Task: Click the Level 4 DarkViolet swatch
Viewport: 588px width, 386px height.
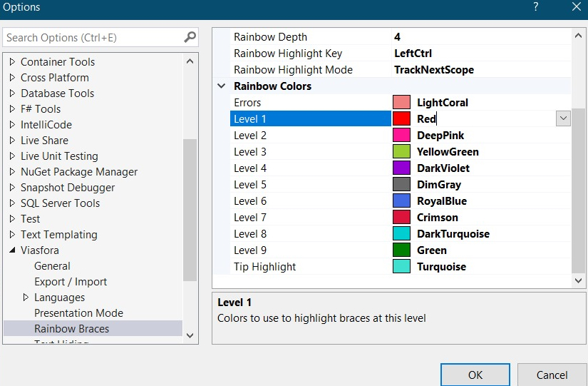Action: click(x=402, y=168)
